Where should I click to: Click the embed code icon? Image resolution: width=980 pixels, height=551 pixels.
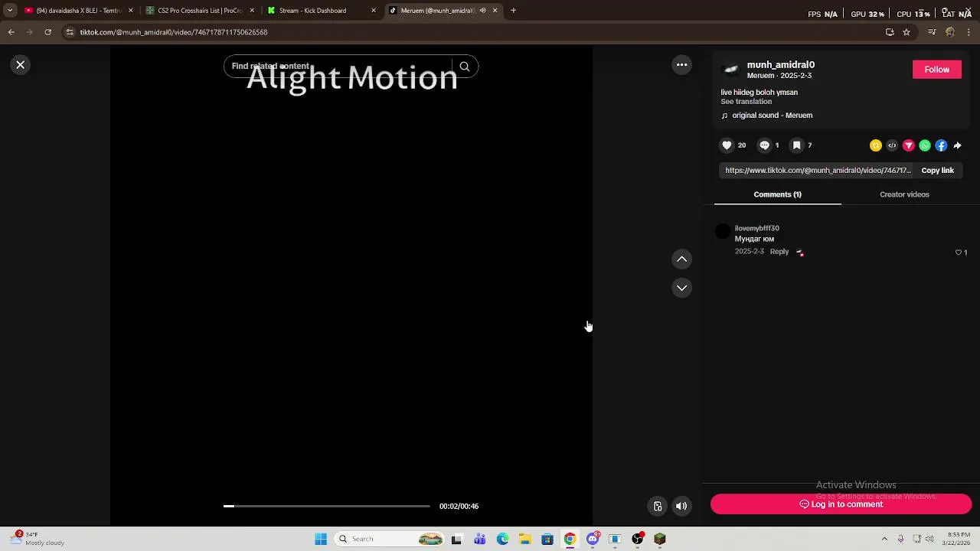892,145
